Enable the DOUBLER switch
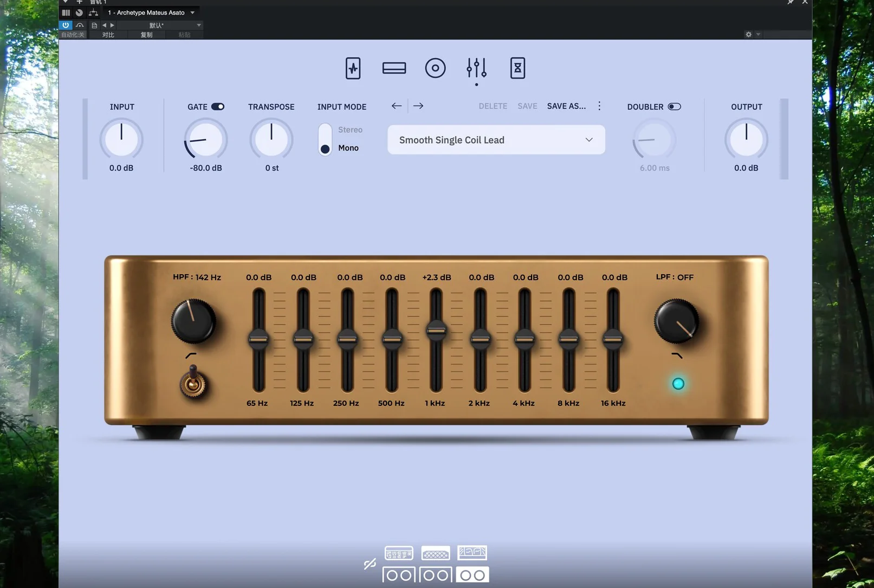 pos(674,107)
